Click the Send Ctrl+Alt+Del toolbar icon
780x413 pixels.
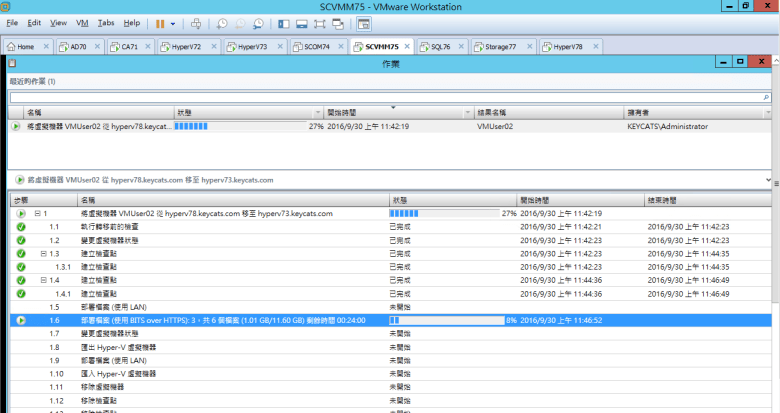196,22
